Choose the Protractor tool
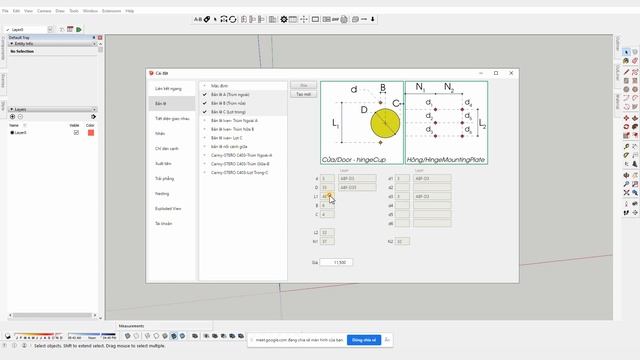Image resolution: width=640 pixels, height=360 pixels. click(x=627, y=155)
